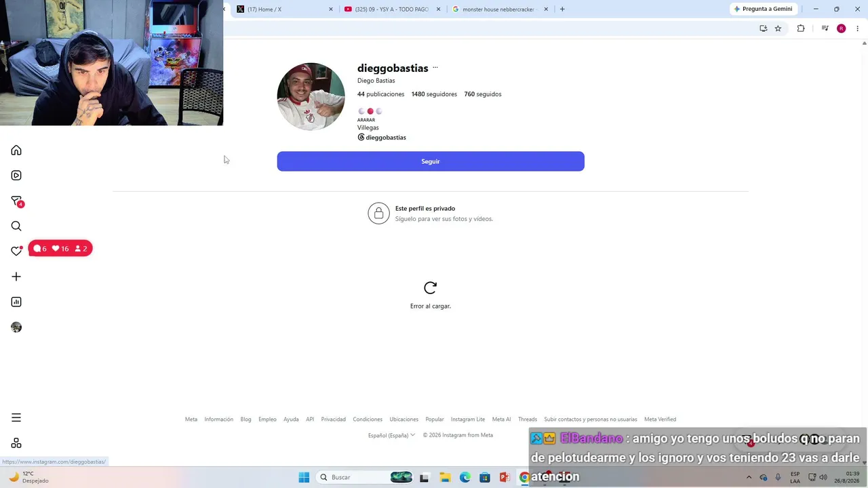Open a new browser tab
Image resolution: width=868 pixels, height=488 pixels.
tap(562, 9)
